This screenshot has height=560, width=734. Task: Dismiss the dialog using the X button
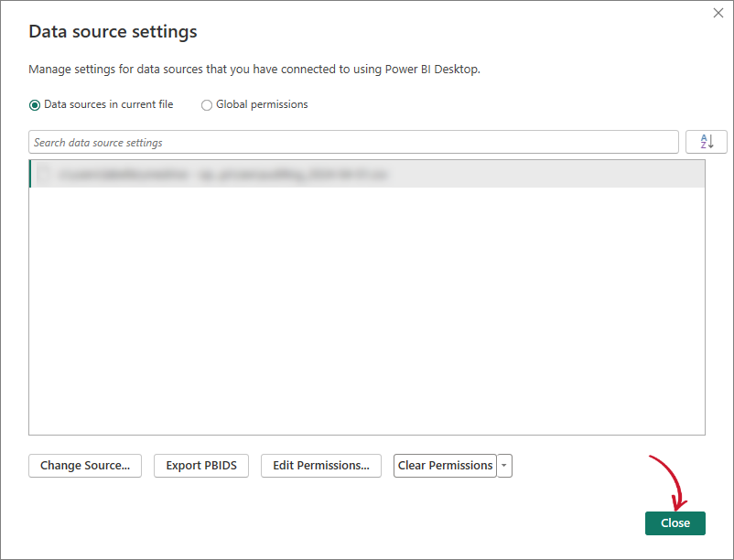point(718,13)
